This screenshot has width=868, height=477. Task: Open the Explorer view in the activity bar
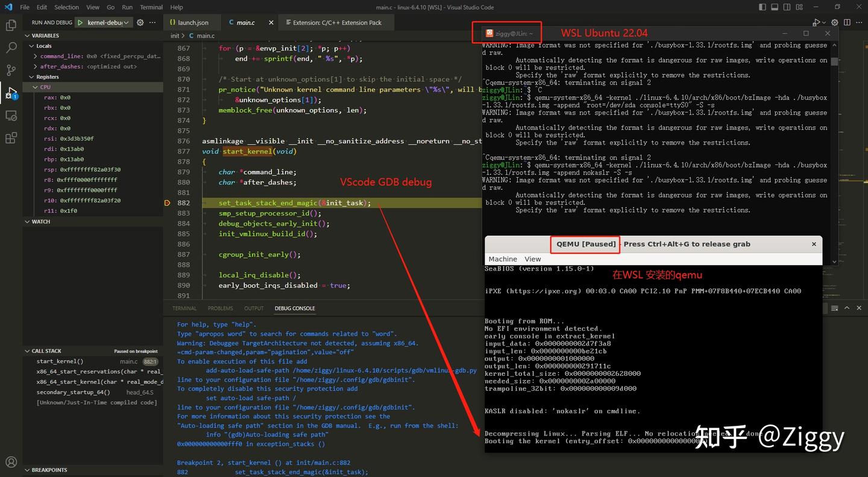click(11, 25)
